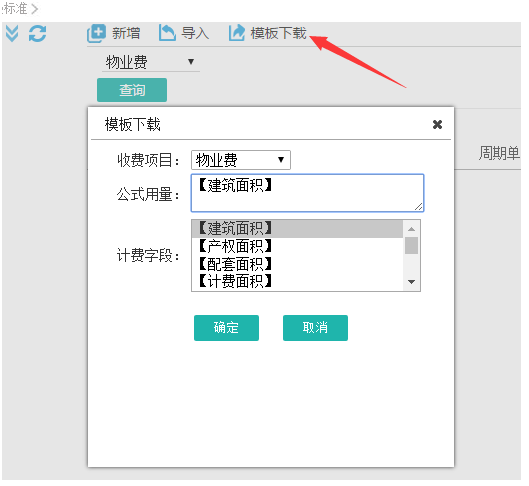Screen dimensions: 529x486
Task: Click the list scrollbar's down arrow
Action: pos(411,282)
